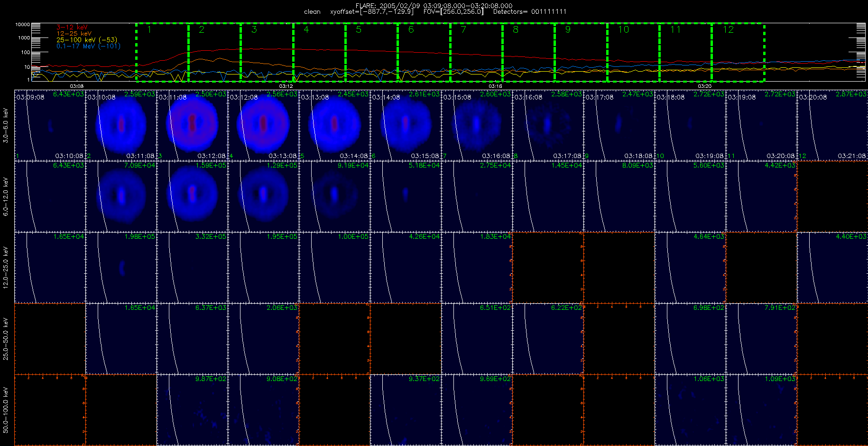Click the FLARE 2005/02/09 title line
The height and width of the screenshot is (446, 868).
[434, 6]
